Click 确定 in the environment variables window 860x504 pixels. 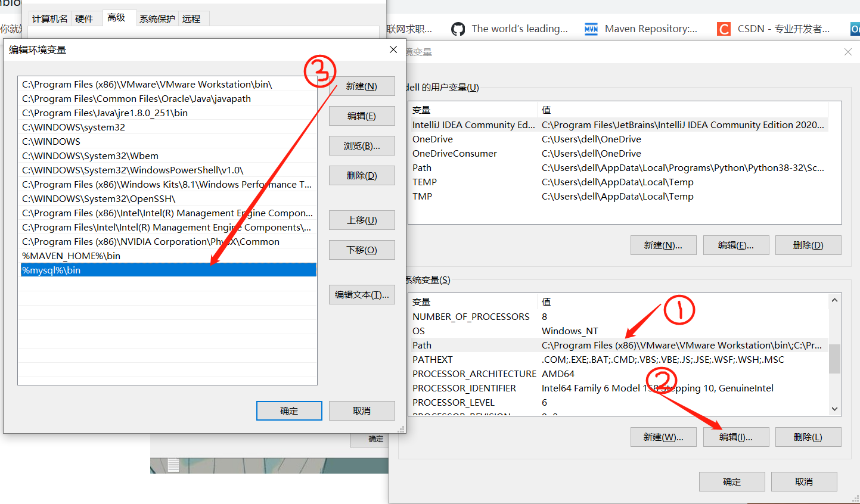[x=732, y=482]
